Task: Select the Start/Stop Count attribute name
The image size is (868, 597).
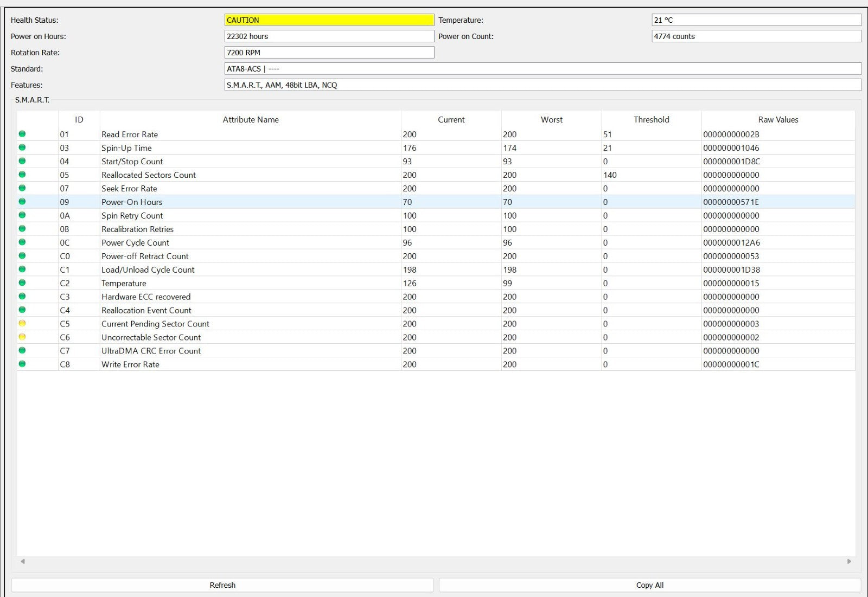Action: (x=132, y=162)
